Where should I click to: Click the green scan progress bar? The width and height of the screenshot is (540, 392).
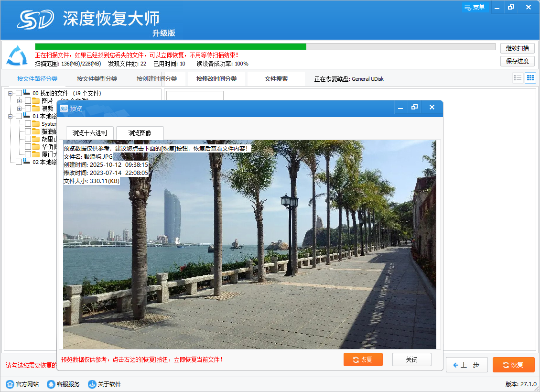170,47
